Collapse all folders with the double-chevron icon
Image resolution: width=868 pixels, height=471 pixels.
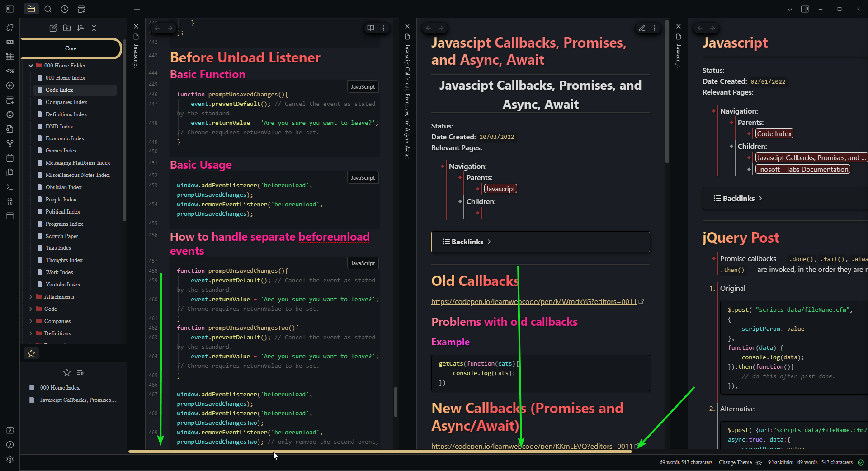[x=94, y=28]
